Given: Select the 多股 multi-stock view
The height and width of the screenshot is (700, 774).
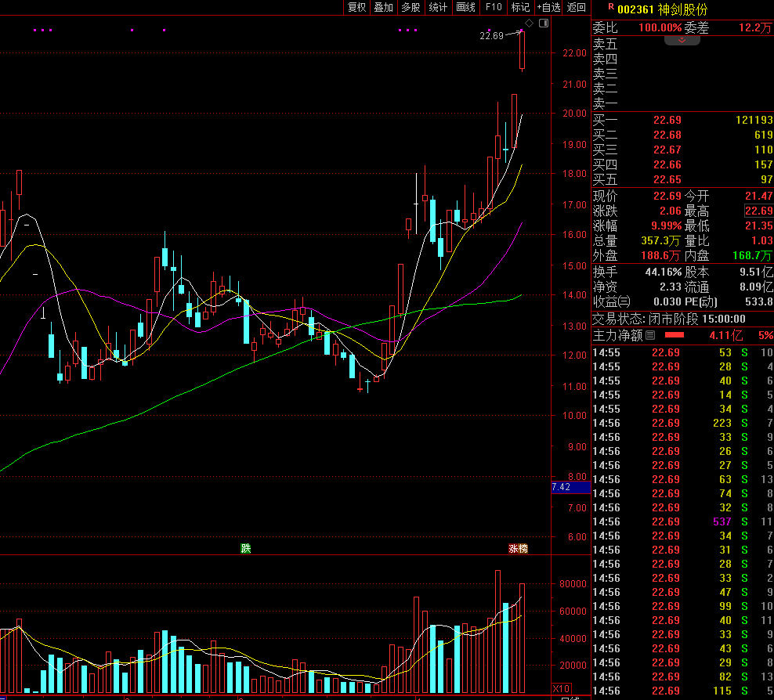Looking at the screenshot, I should (x=411, y=7).
